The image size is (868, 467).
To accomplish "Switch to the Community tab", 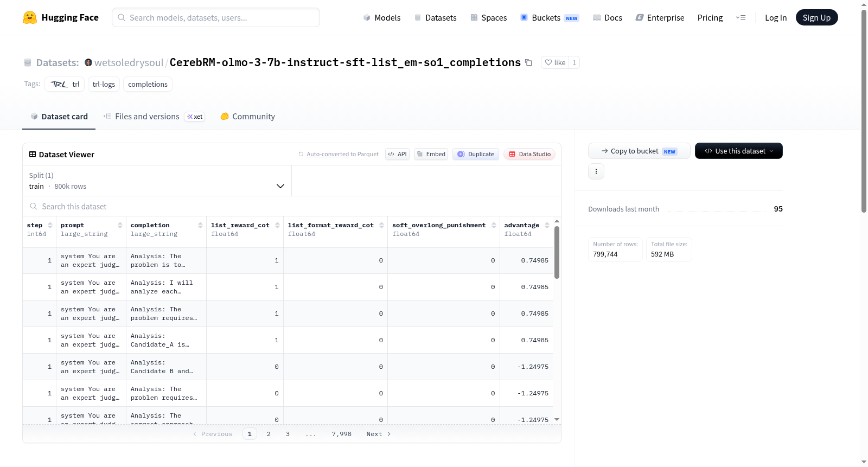I will [247, 117].
